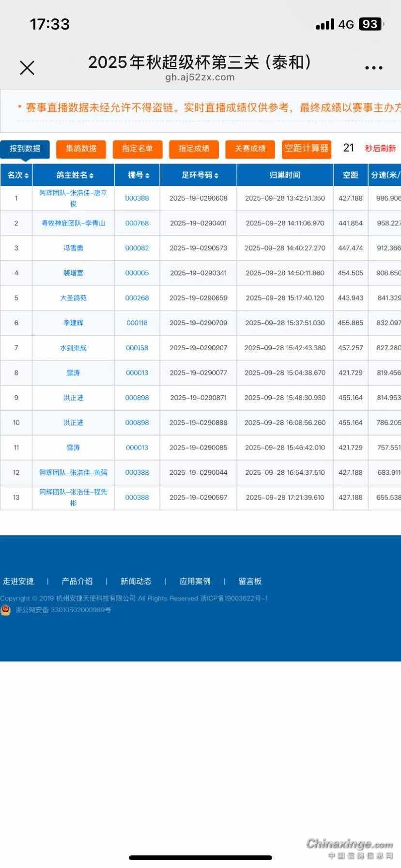The image size is (401, 868).
Task: Switch to 集鸽数据 tab
Action: pyautogui.click(x=81, y=149)
